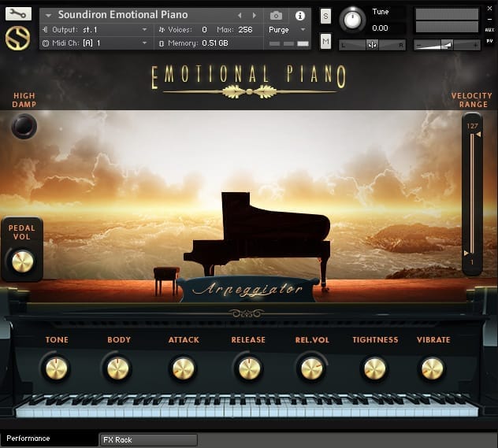Open the Output st. 1 dropdown

[x=95, y=30]
